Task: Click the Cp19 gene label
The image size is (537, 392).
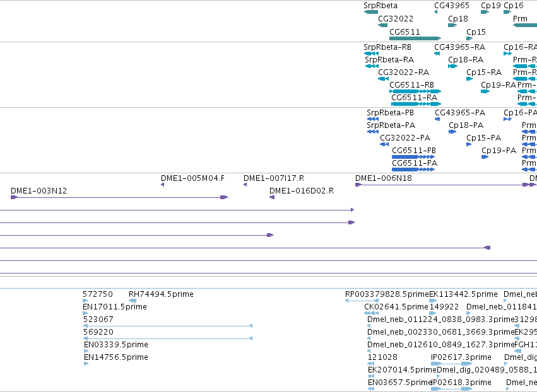Action: (x=491, y=6)
